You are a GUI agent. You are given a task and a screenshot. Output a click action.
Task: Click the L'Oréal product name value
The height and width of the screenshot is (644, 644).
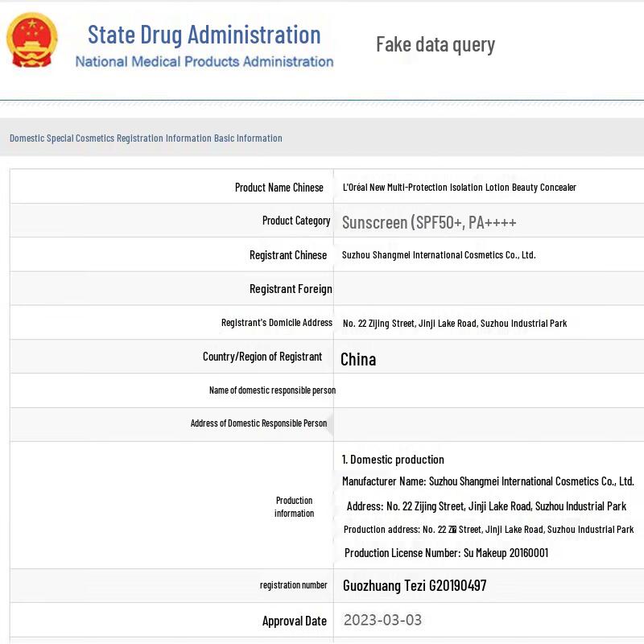click(459, 188)
